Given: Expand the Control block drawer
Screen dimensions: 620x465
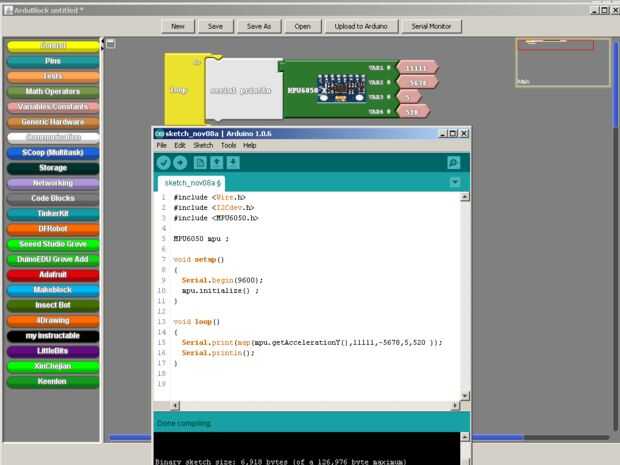Looking at the screenshot, I should [53, 46].
